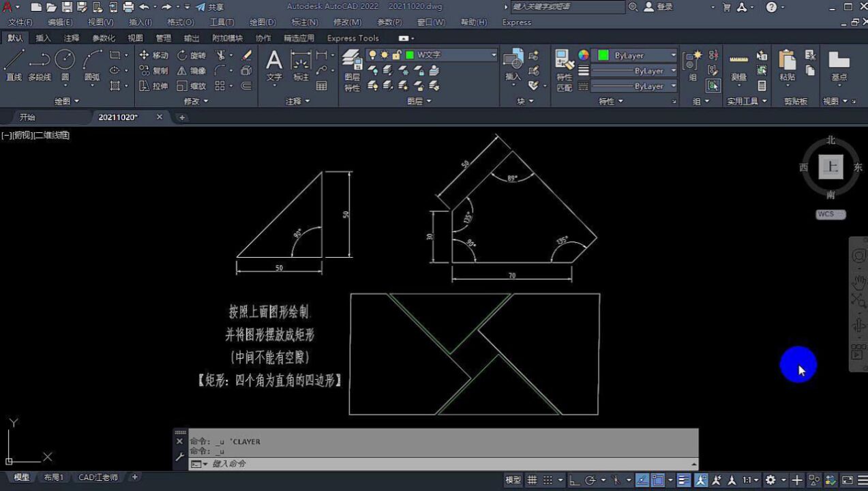Click the Move (移动) tool

(x=153, y=55)
